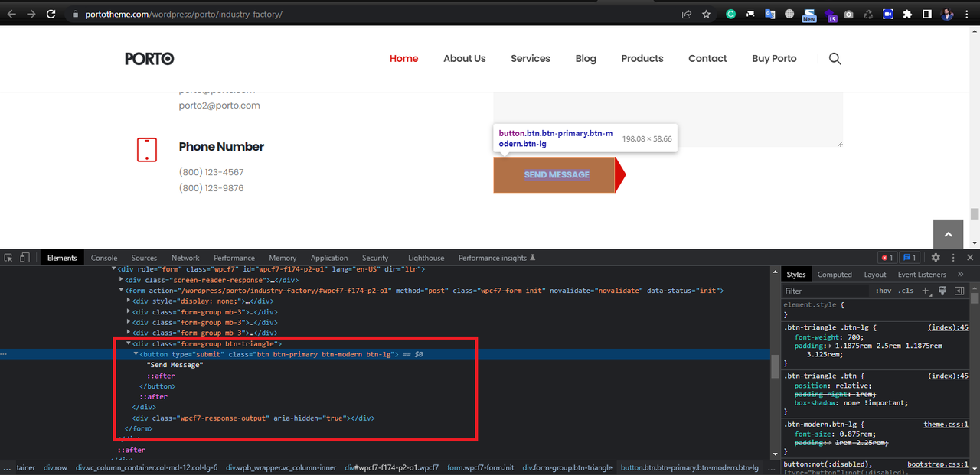Image resolution: width=980 pixels, height=475 pixels.
Task: Click the Elements panel vertical scrollbar thumb
Action: tap(775, 366)
